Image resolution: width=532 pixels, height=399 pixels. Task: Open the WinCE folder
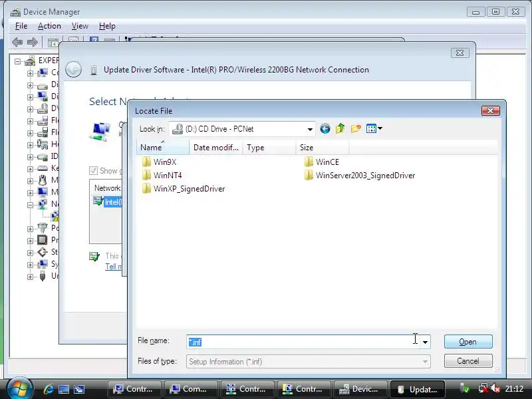pyautogui.click(x=322, y=162)
